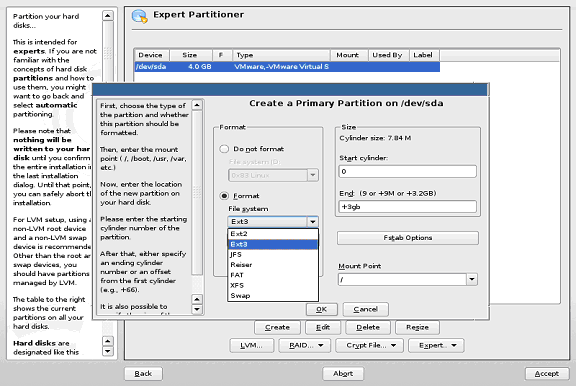
Task: Click the Mount column header
Action: click(349, 55)
